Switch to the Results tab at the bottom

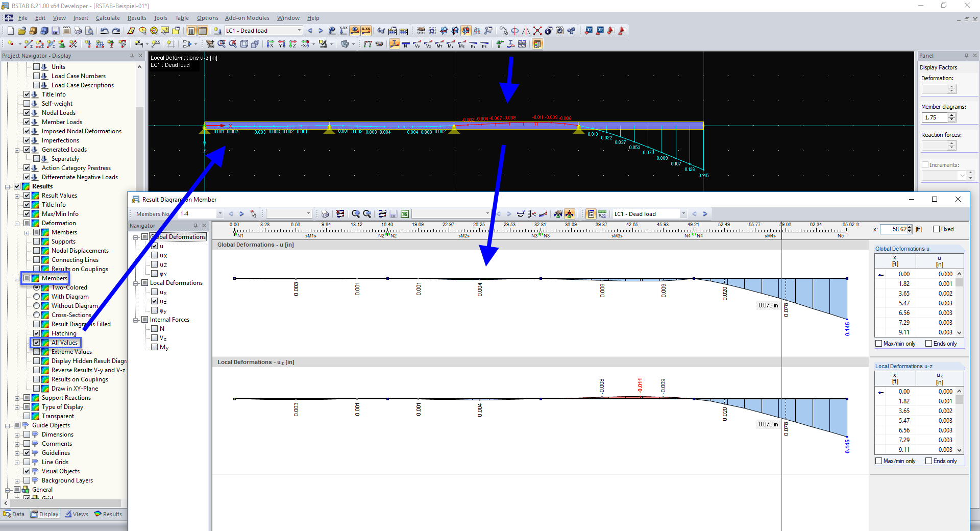pos(109,514)
